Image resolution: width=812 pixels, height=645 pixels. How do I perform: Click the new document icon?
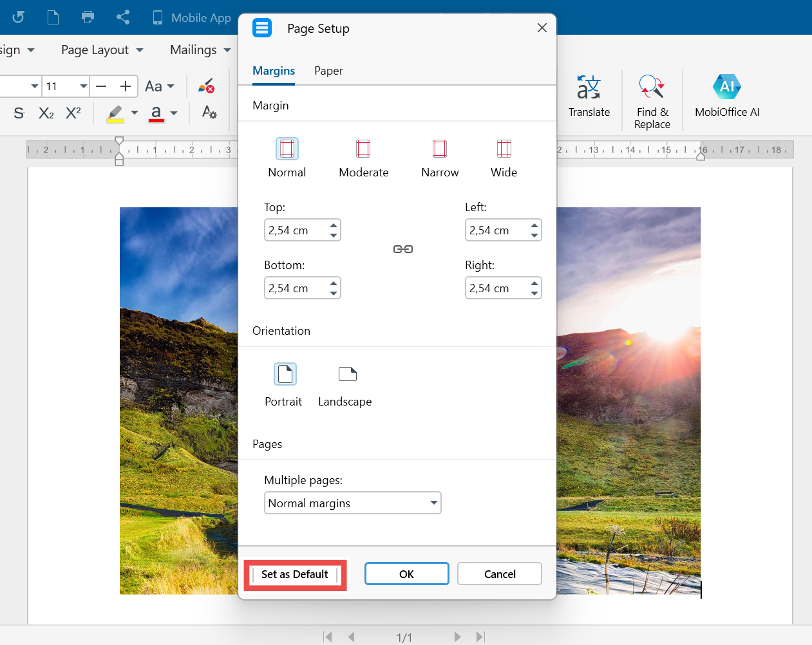(53, 17)
